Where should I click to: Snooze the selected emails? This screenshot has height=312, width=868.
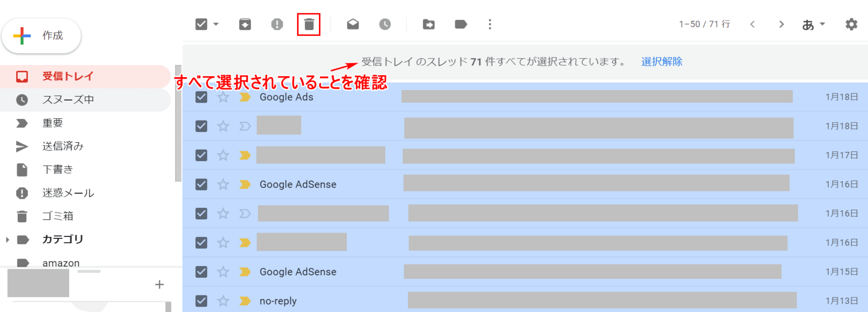(x=385, y=24)
